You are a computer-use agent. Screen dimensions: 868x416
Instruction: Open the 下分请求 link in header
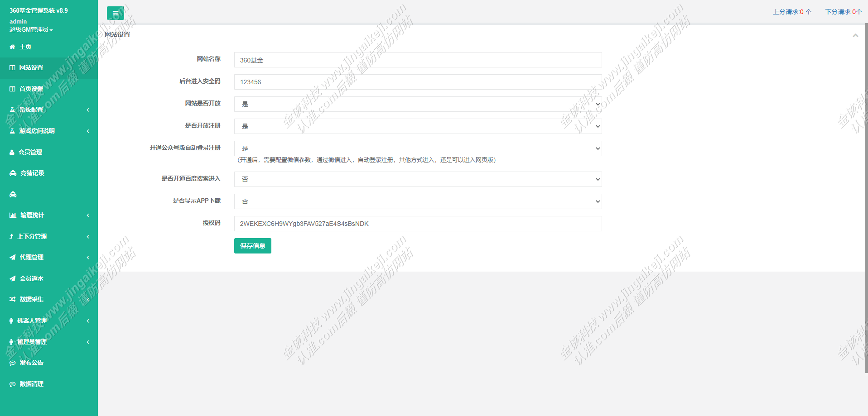(844, 12)
